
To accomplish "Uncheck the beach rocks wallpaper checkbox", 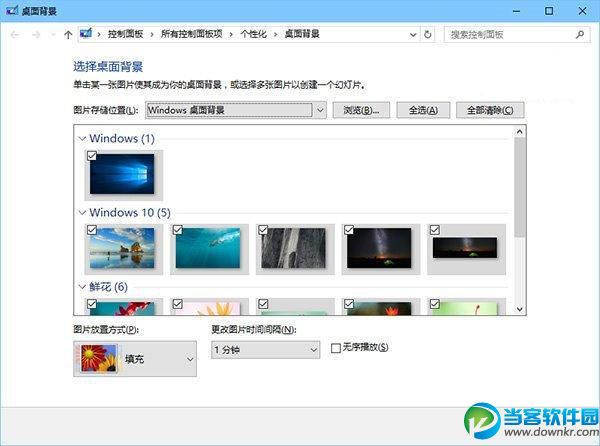I will 92,230.
